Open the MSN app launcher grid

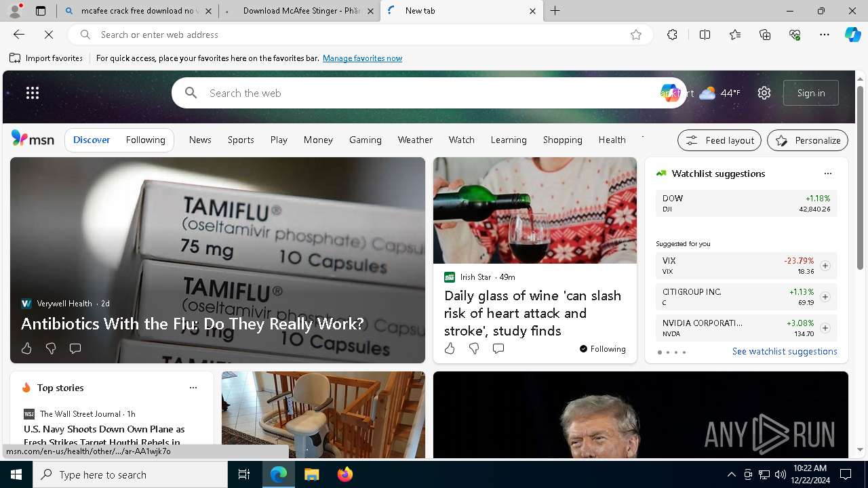(33, 93)
